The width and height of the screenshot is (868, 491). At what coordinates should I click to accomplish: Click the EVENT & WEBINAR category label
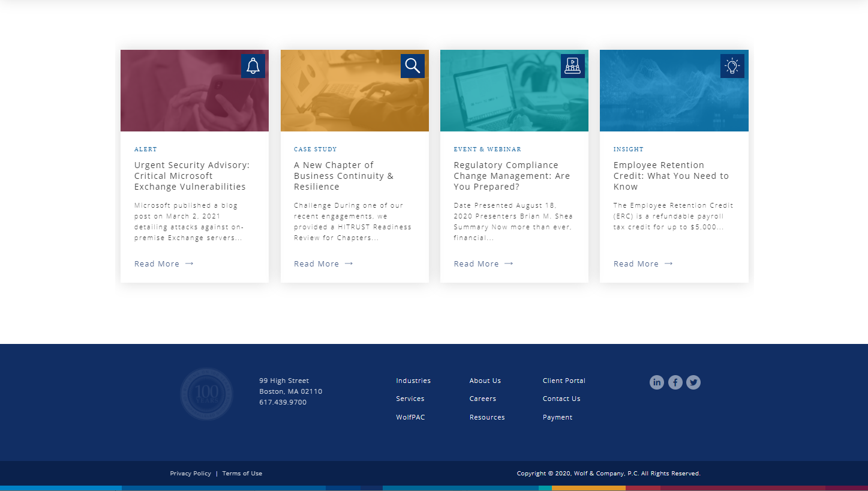[x=488, y=149]
